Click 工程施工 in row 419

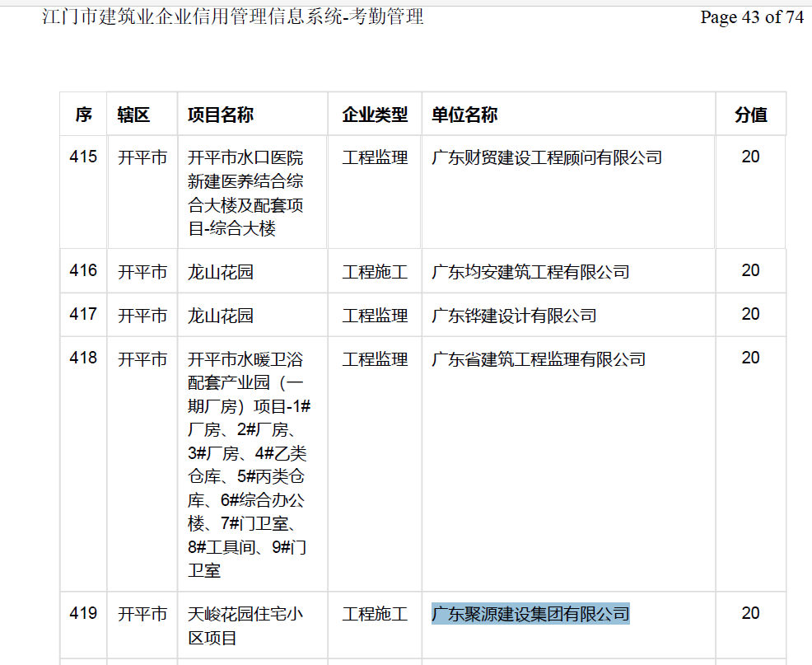tap(375, 614)
